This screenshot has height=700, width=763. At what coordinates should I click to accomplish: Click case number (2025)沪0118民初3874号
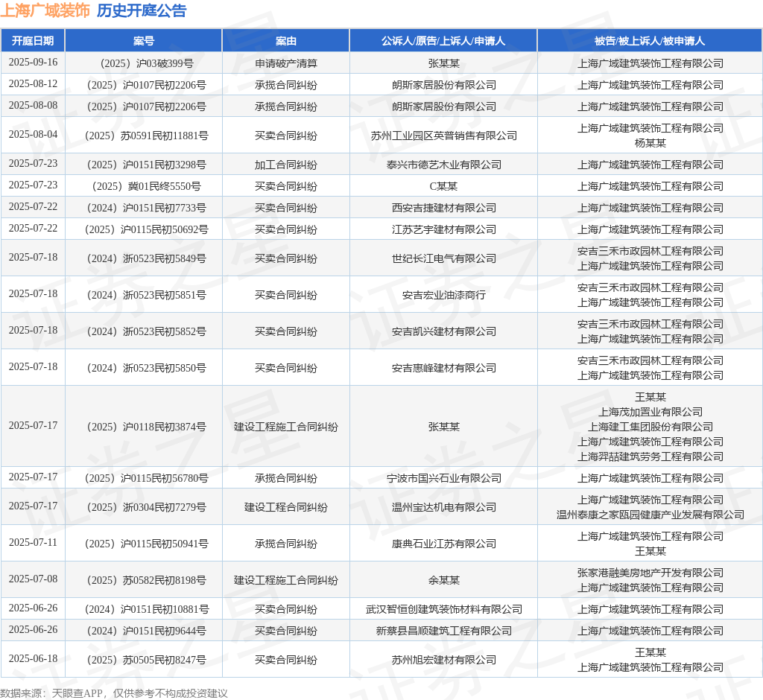click(147, 427)
